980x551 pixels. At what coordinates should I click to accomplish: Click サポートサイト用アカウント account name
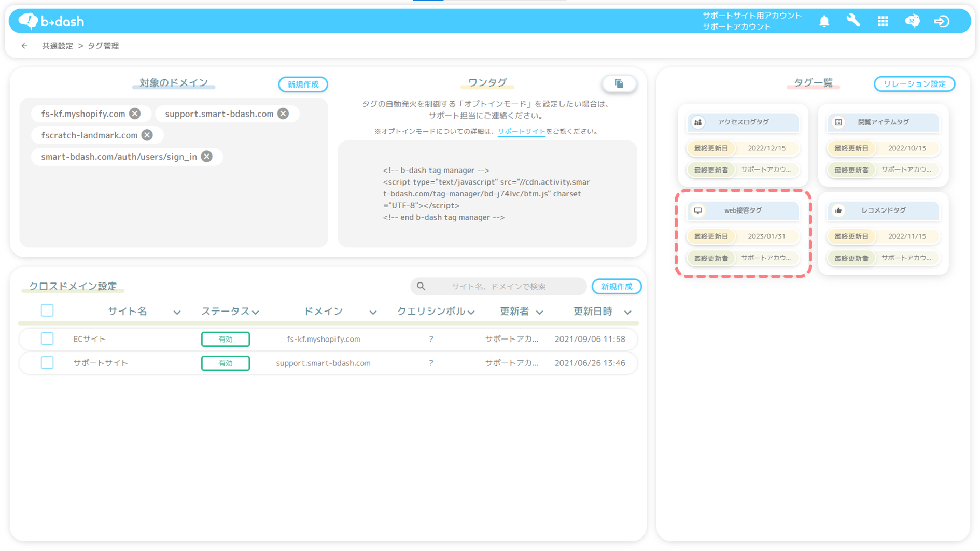[x=752, y=16]
